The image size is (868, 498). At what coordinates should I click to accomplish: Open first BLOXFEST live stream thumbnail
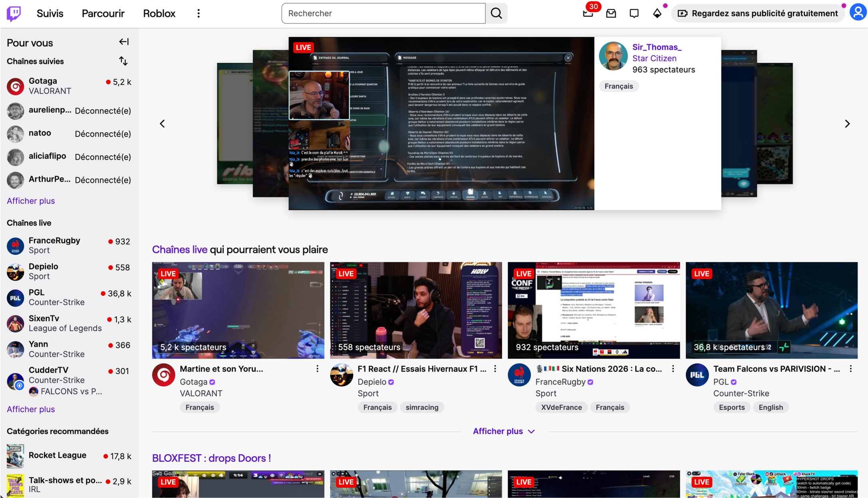238,484
